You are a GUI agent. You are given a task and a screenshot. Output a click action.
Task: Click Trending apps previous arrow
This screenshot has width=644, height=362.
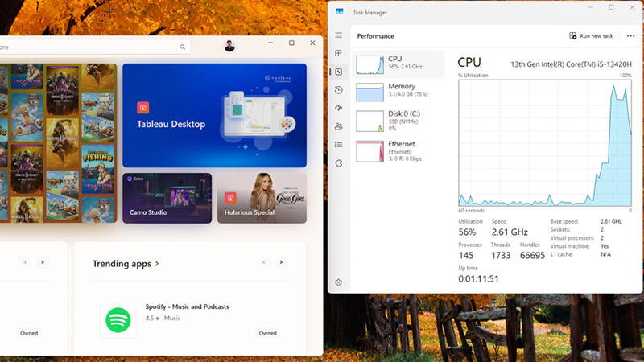click(x=264, y=262)
